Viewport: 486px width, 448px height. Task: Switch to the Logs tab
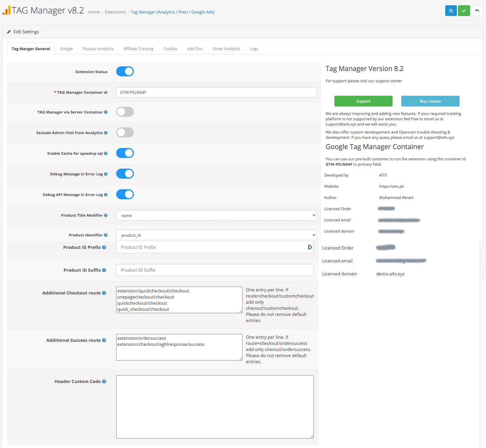coord(254,49)
